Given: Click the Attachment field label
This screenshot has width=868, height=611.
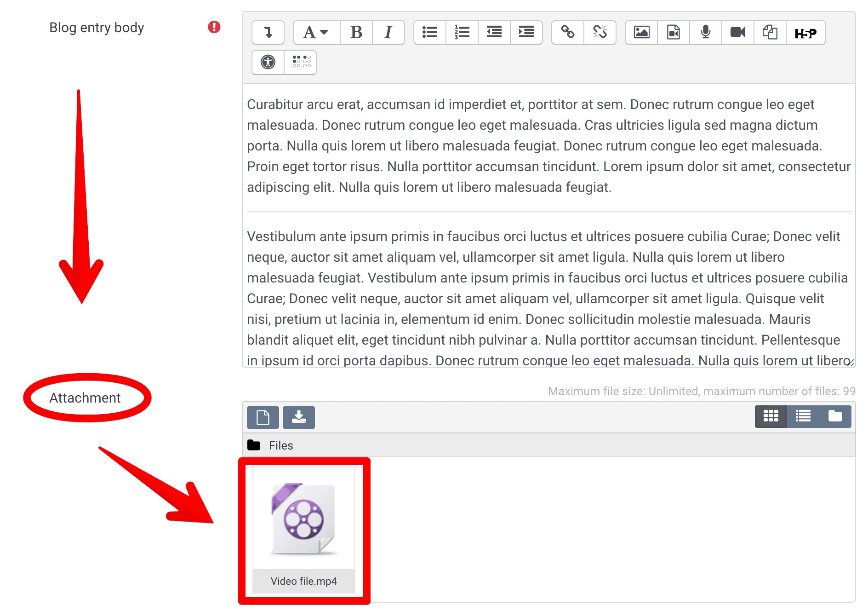Looking at the screenshot, I should tap(85, 398).
